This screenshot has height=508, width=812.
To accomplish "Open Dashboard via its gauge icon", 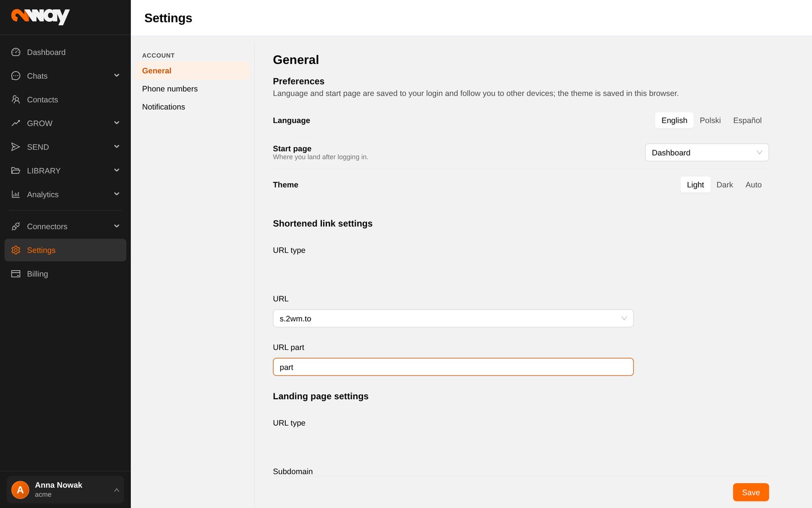I will [16, 52].
